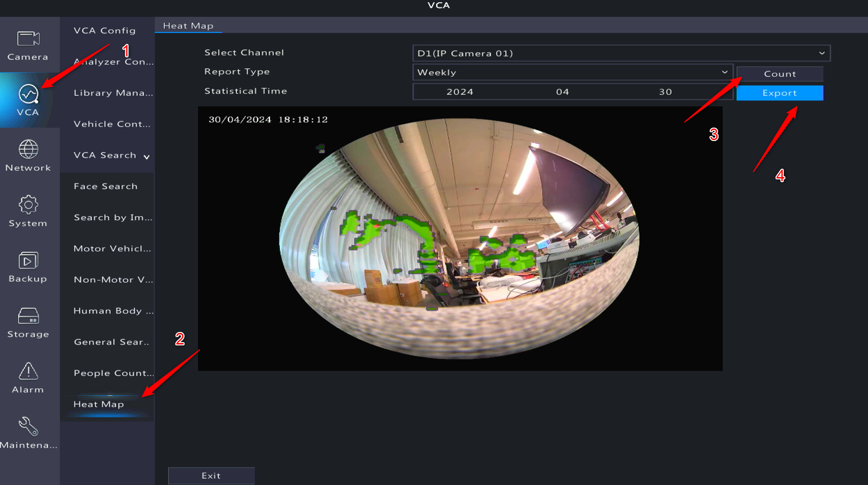
Task: Open People Counting menu entry
Action: click(113, 373)
